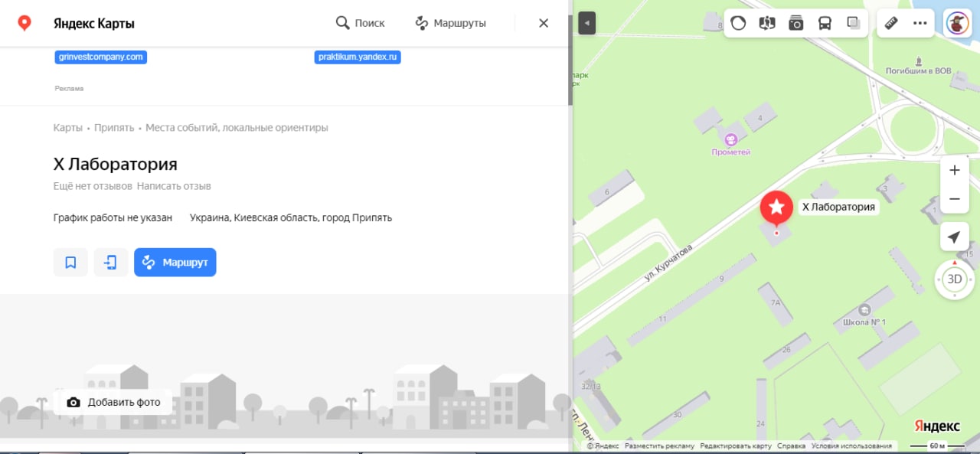Open more options three-dot menu
Image resolution: width=980 pixels, height=454 pixels.
(x=920, y=23)
